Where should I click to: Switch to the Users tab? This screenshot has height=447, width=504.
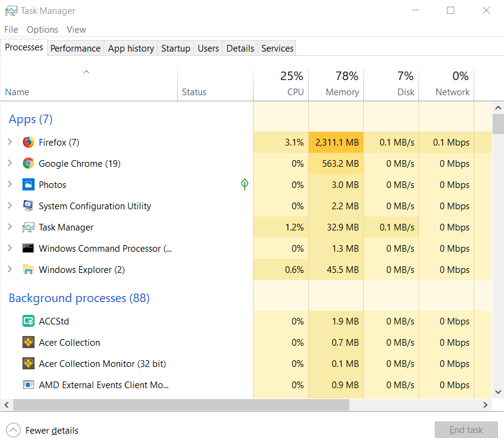tap(208, 48)
